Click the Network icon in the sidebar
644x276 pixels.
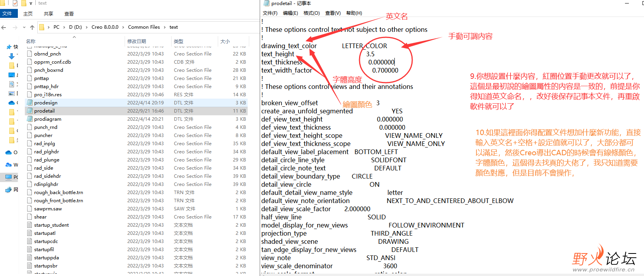pos(9,190)
